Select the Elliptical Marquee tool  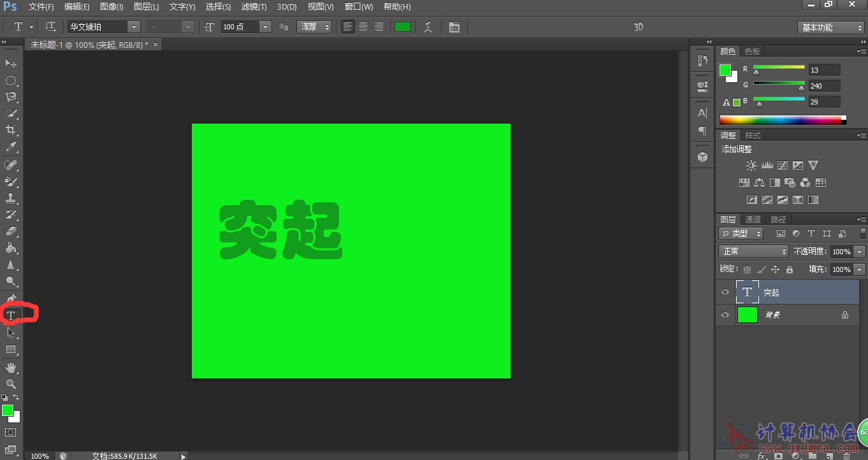point(11,80)
